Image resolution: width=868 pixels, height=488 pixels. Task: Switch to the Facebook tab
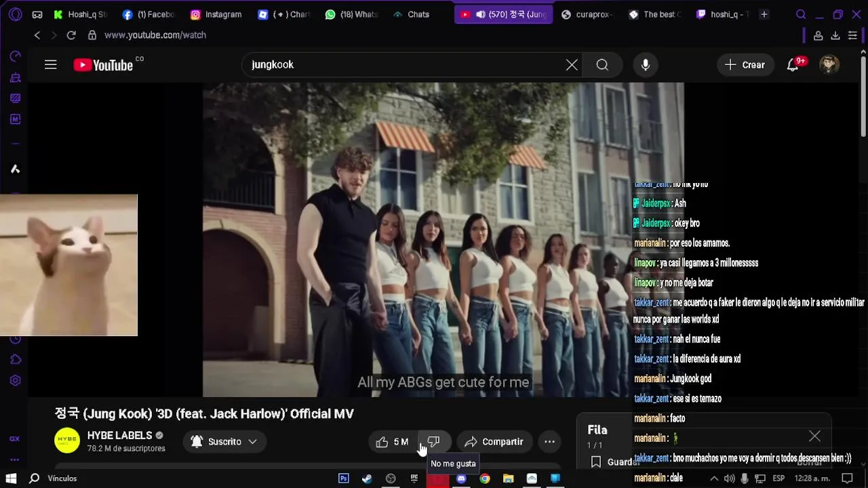149,14
